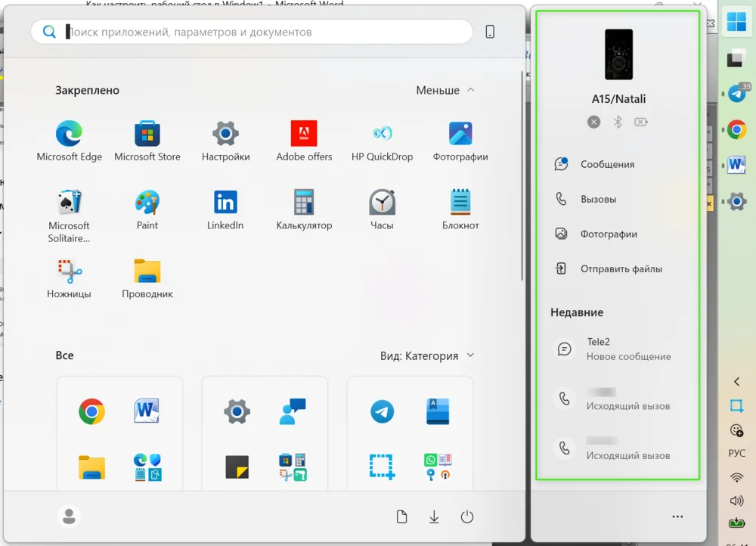The image size is (756, 546).
Task: Launch Ножницы snipping tool
Action: (x=69, y=279)
